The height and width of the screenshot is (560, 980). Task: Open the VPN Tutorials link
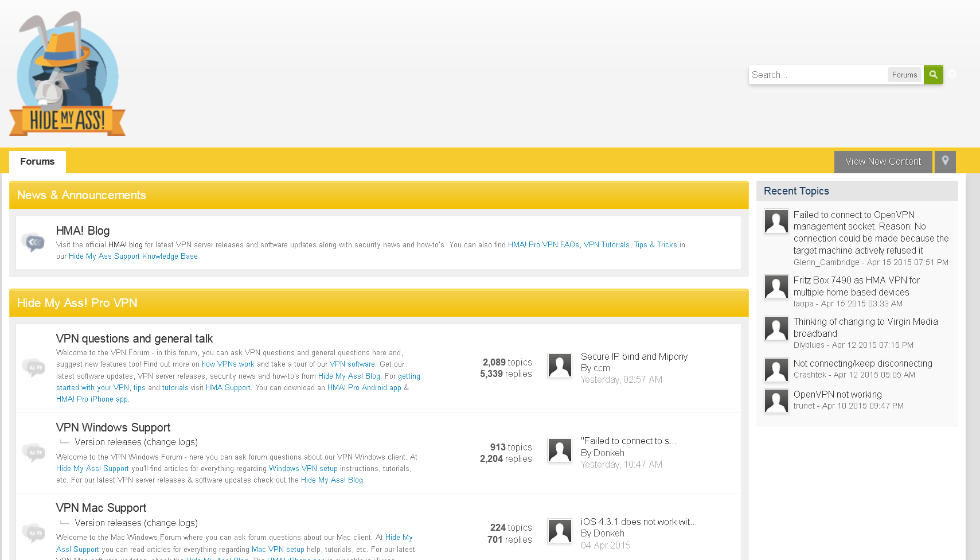[x=607, y=244]
